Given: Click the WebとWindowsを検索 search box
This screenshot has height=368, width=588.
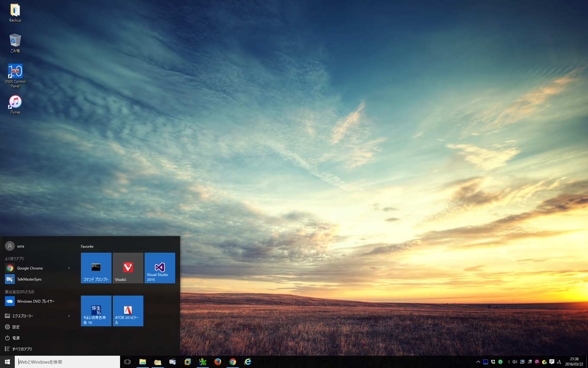Looking at the screenshot, I should point(67,362).
